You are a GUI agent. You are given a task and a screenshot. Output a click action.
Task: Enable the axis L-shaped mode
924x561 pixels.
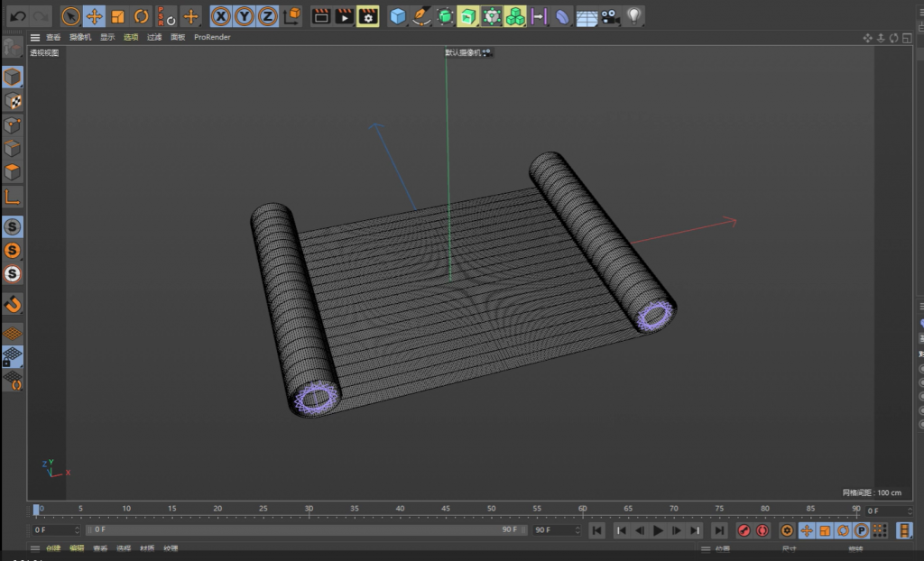point(13,197)
